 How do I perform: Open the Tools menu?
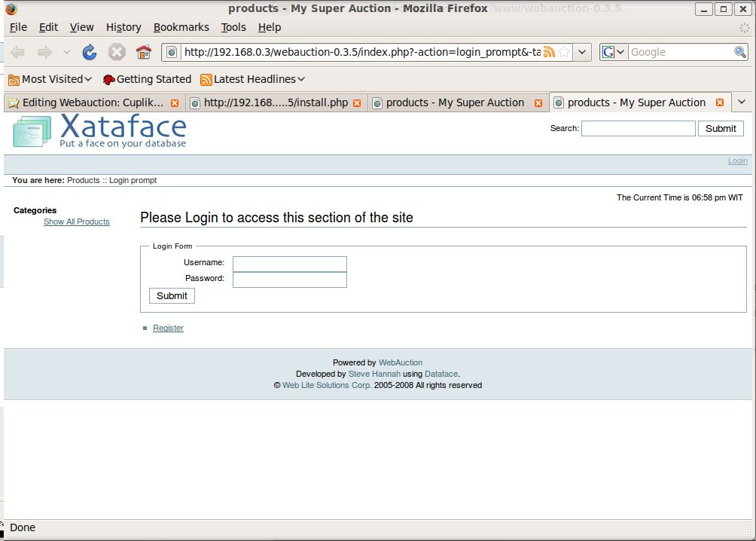tap(233, 27)
